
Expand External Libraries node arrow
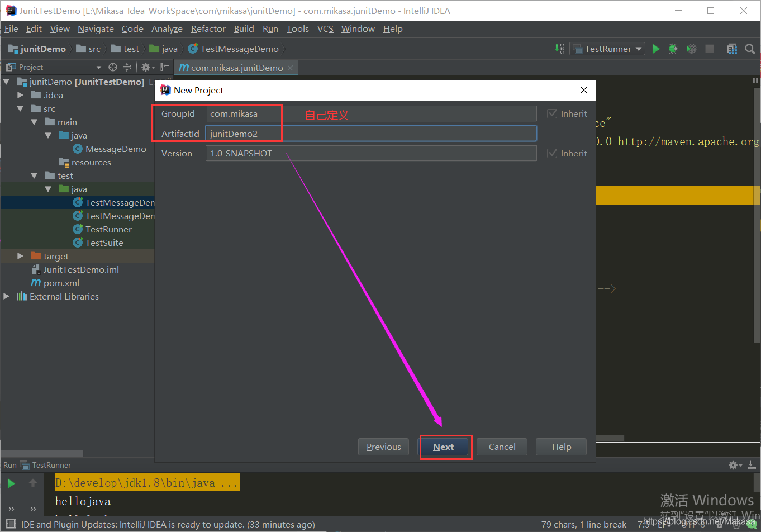tap(7, 297)
